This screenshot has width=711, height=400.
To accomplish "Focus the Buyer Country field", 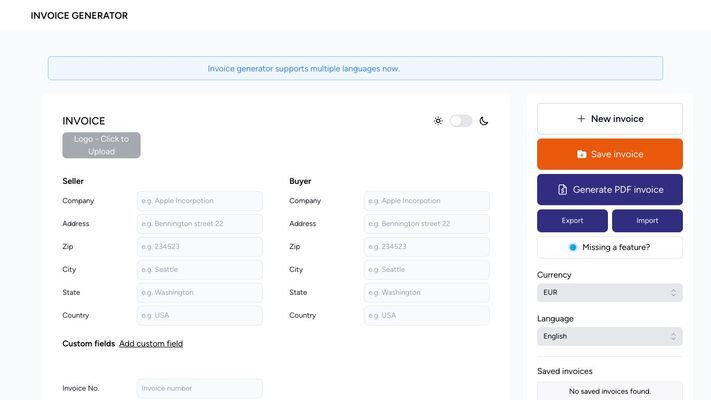I will point(427,315).
